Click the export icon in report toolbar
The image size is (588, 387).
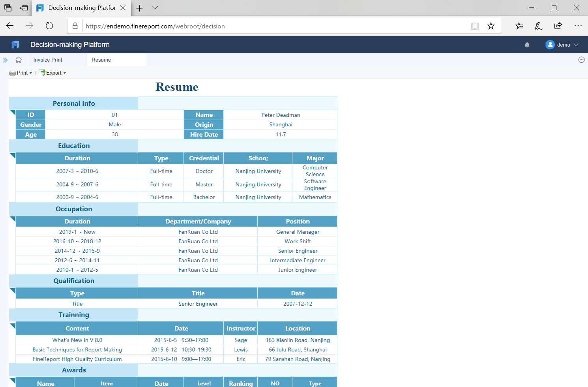point(42,73)
